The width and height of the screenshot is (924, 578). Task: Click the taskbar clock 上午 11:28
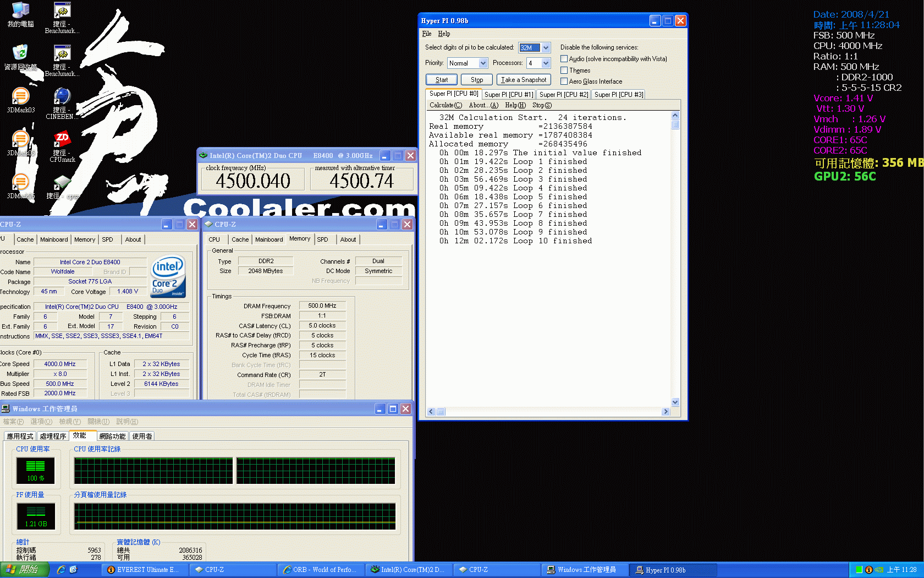point(901,570)
